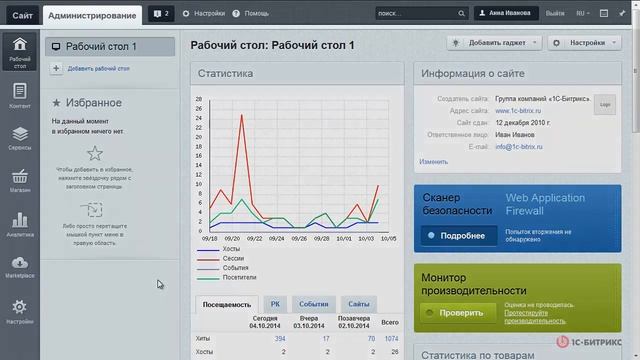Open the Сайты statistics tab
The height and width of the screenshot is (360, 640).
coord(359,304)
